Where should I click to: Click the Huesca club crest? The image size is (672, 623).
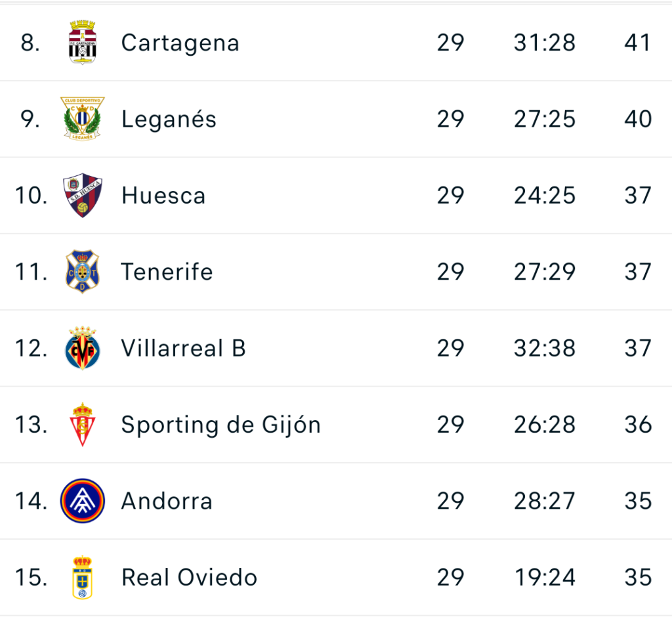click(x=82, y=195)
